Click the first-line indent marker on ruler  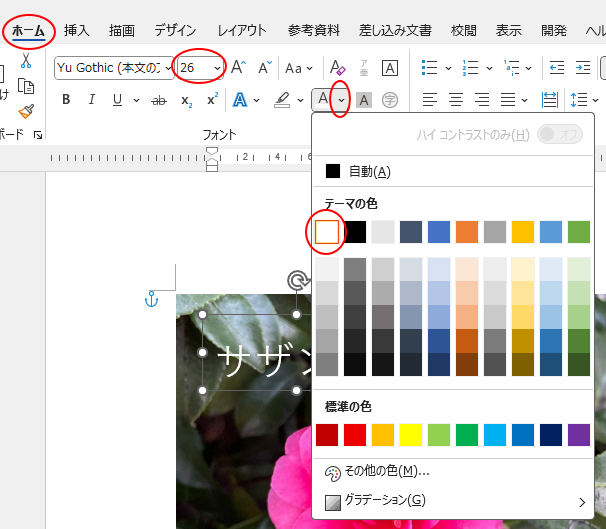(x=212, y=151)
